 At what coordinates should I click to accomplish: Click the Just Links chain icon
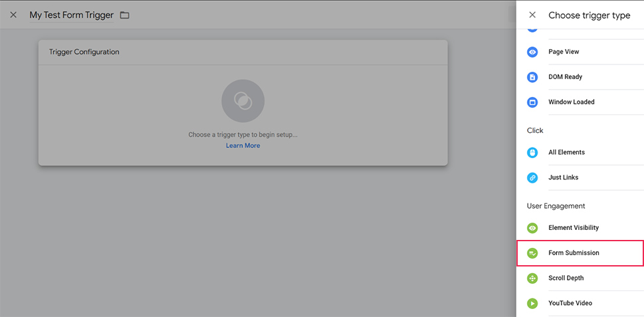coord(532,178)
